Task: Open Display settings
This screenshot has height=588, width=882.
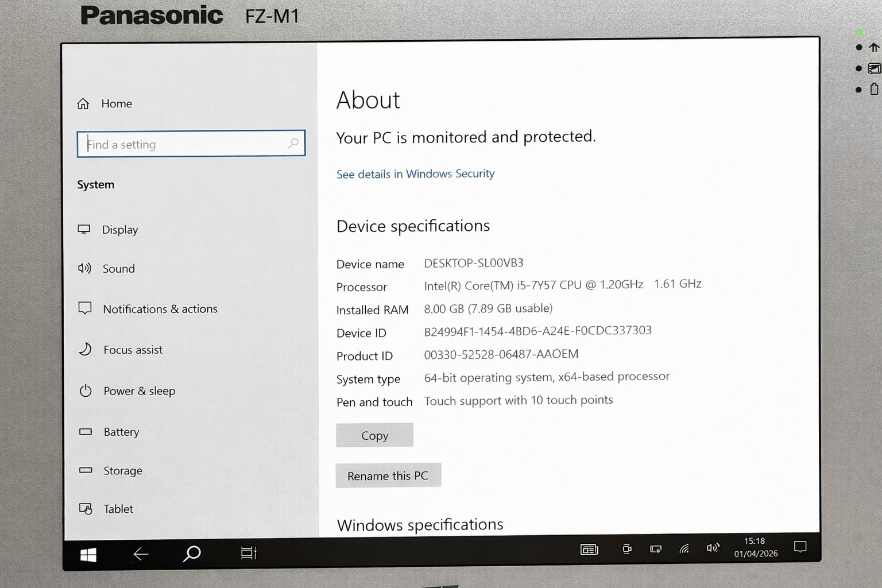Action: tap(108, 230)
